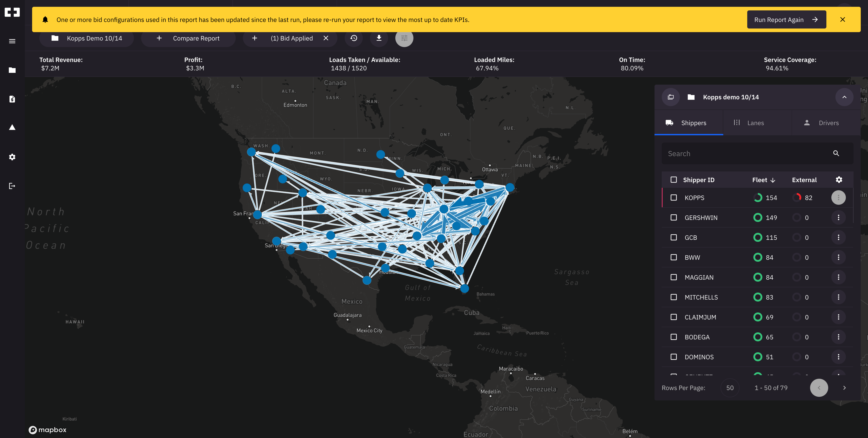Viewport: 868px width, 438px height.
Task: Click the history clock icon in toolbar
Action: click(x=353, y=38)
